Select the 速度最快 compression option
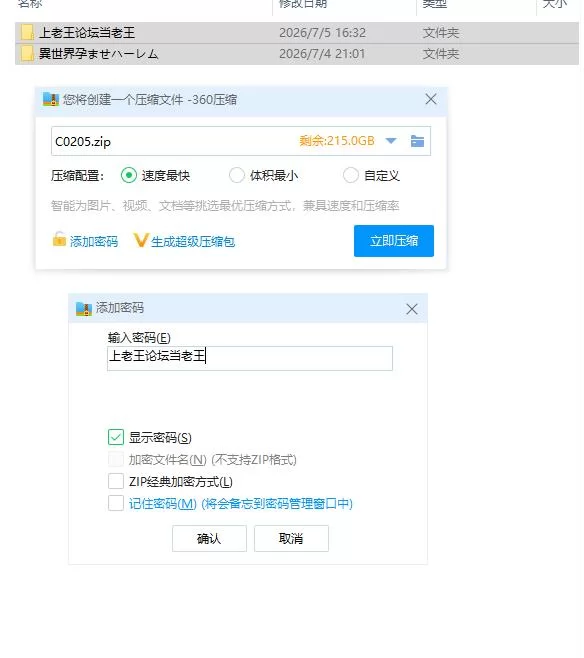Viewport: 584px width, 658px height. pos(129,175)
